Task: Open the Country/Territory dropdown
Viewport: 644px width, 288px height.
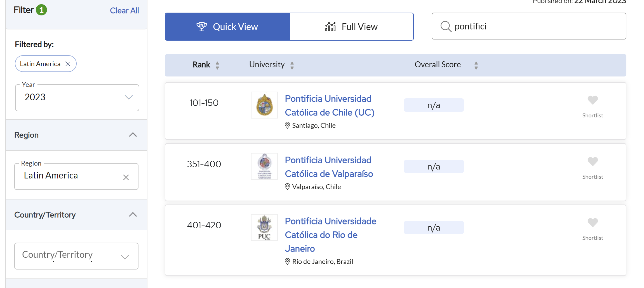Action: click(76, 256)
